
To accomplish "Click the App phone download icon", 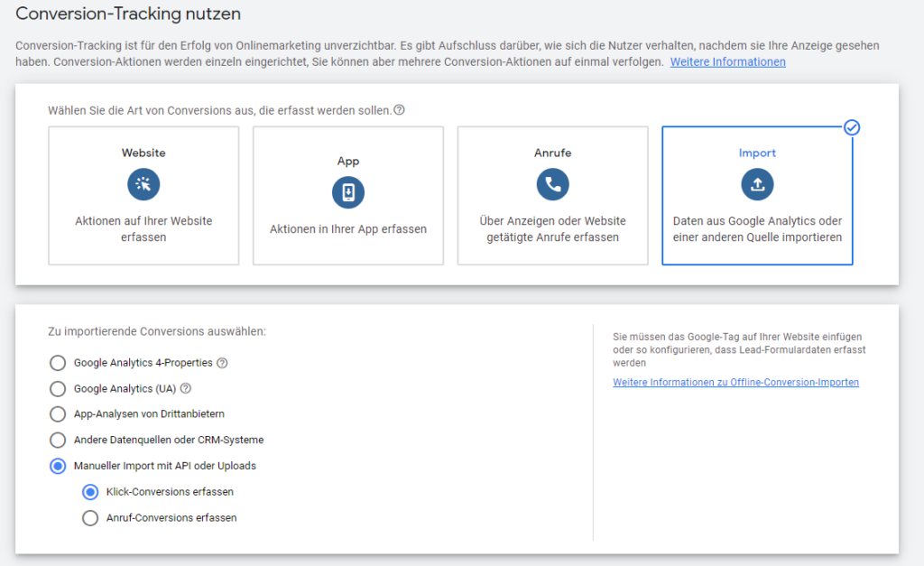I will point(347,193).
